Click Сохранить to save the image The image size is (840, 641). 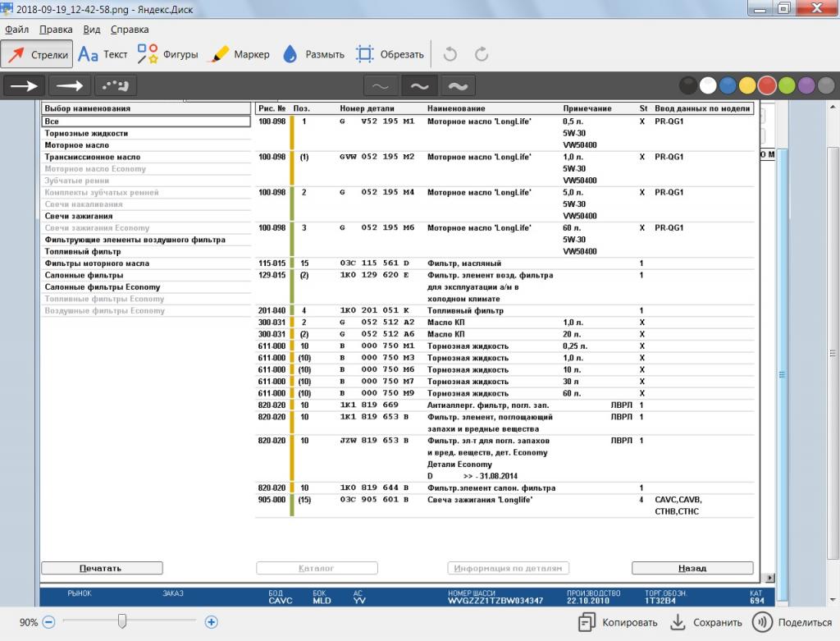[706, 622]
